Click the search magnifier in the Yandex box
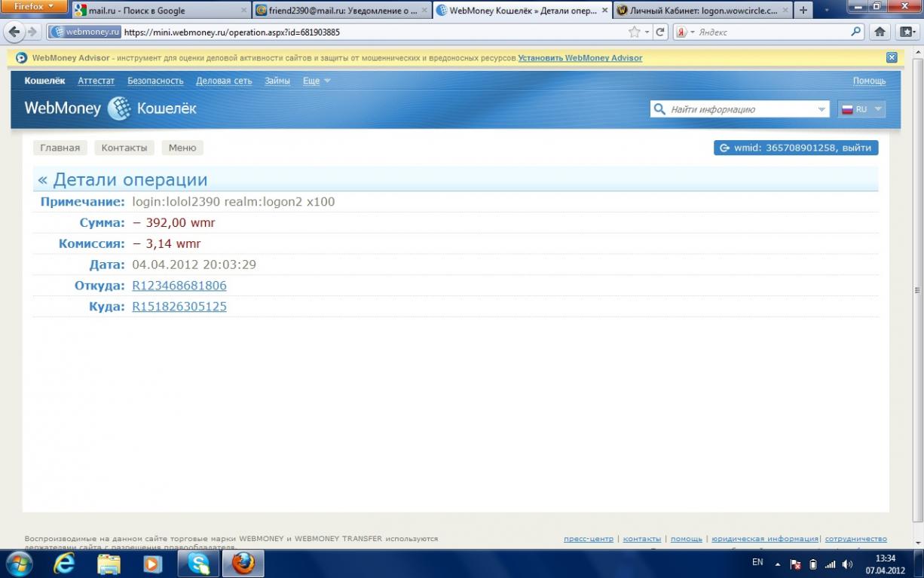The width and height of the screenshot is (924, 578). pyautogui.click(x=856, y=32)
